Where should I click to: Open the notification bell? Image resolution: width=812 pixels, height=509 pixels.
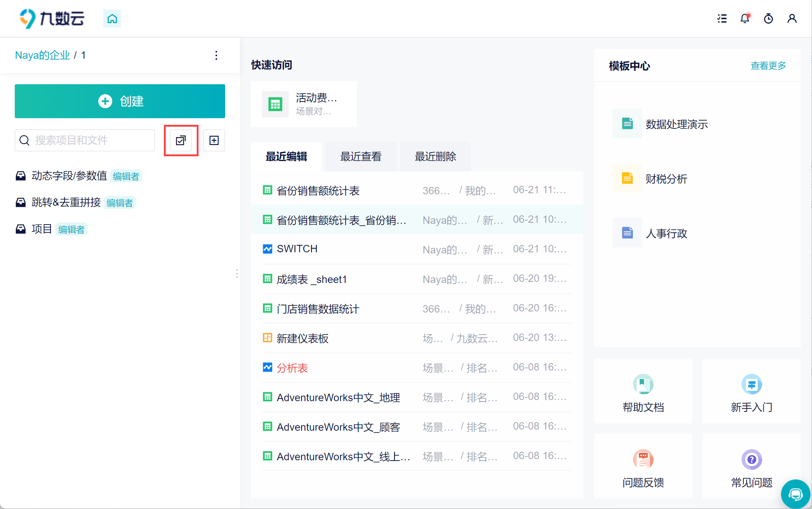pyautogui.click(x=745, y=18)
